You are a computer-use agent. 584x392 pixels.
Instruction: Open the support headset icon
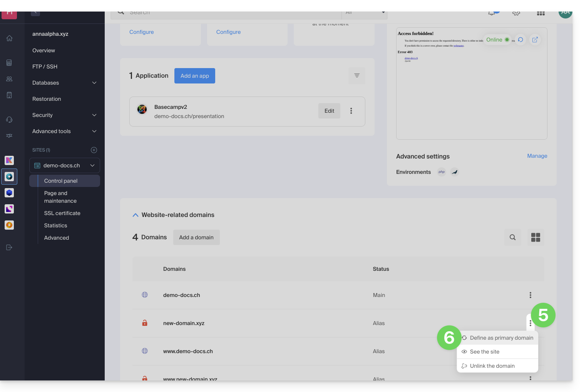[x=9, y=120]
